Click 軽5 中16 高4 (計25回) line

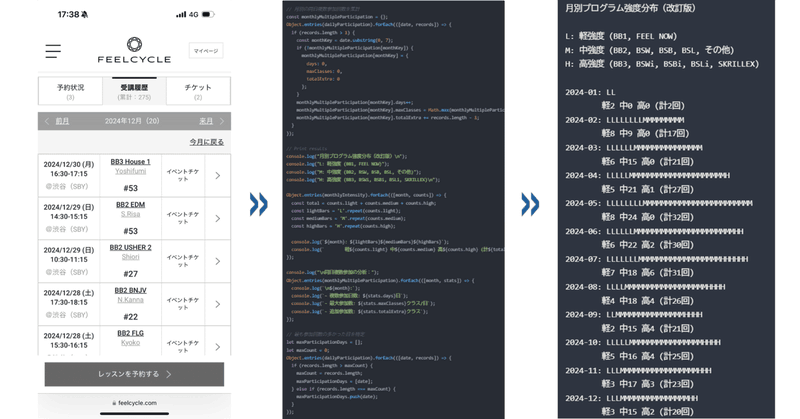(x=647, y=356)
